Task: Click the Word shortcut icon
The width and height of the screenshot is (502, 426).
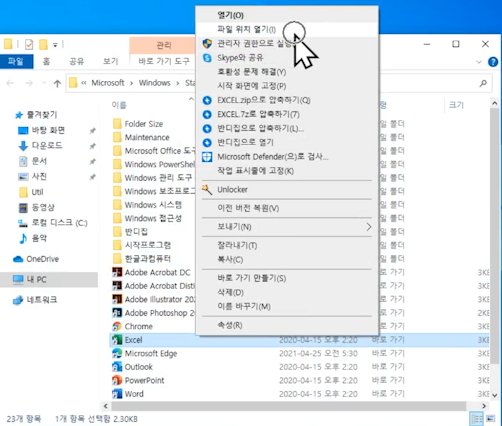Action: click(x=117, y=394)
